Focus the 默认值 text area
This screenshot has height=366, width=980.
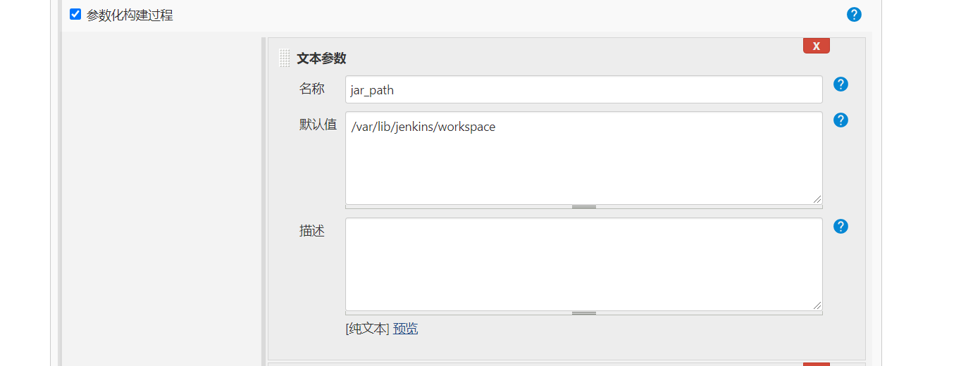coord(583,158)
